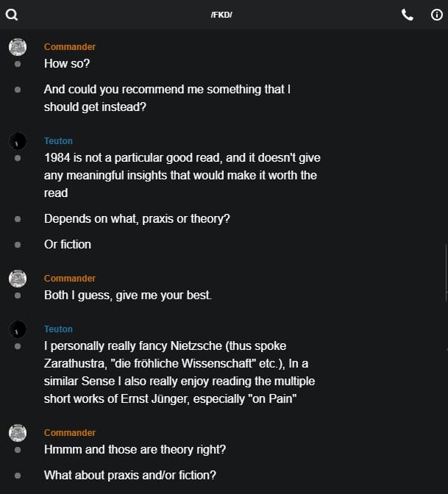Click the message scrollbar thumb
448x494 pixels.
click(446, 273)
